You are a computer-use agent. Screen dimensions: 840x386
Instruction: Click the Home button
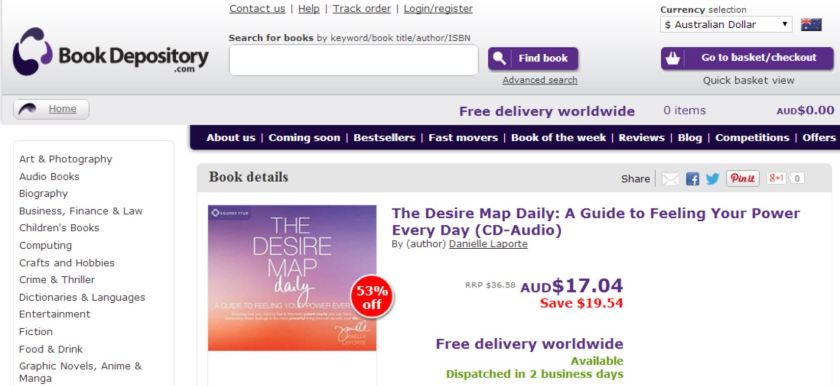tap(51, 109)
